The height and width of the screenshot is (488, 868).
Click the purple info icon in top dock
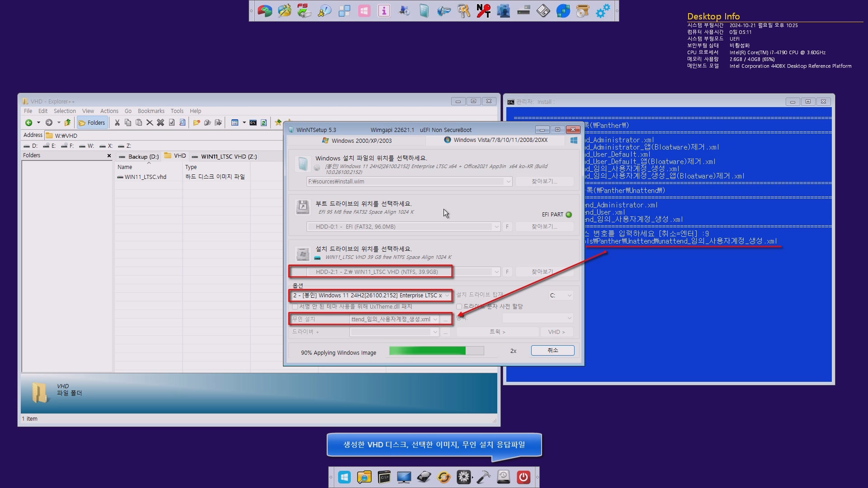click(x=384, y=10)
